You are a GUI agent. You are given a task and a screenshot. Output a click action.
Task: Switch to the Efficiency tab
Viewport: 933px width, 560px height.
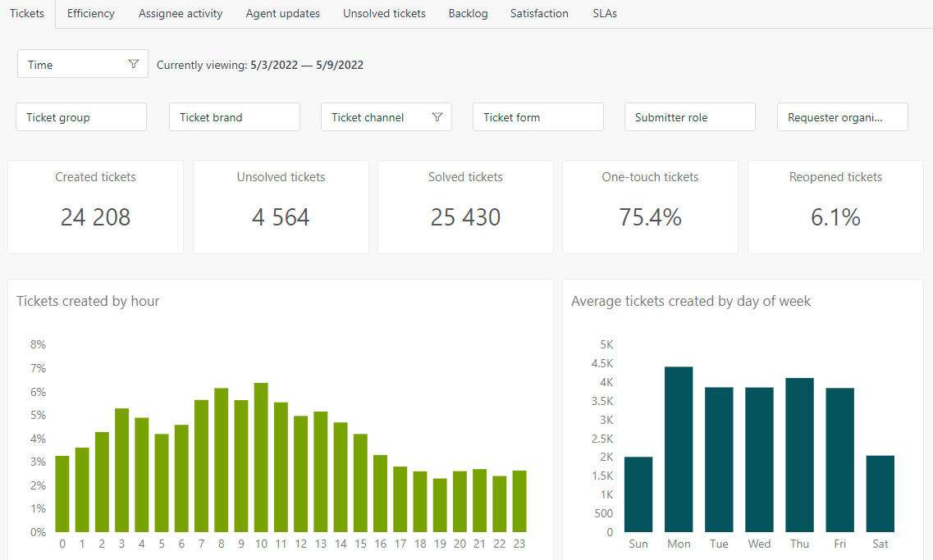click(90, 13)
